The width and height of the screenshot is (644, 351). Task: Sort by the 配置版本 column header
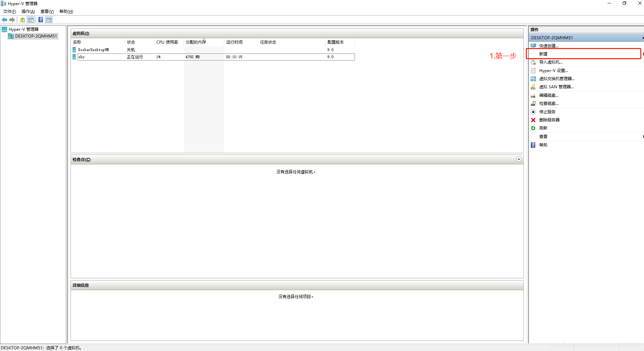[340, 42]
